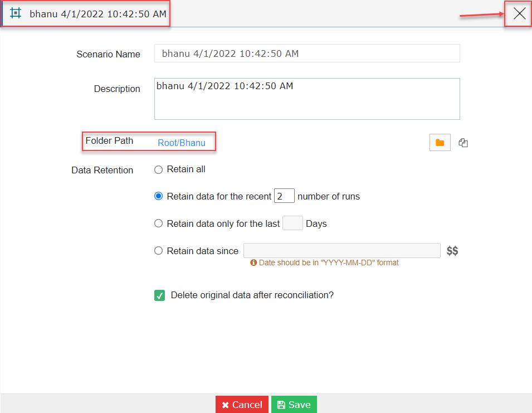
Task: Click the Days count input box
Action: point(292,223)
